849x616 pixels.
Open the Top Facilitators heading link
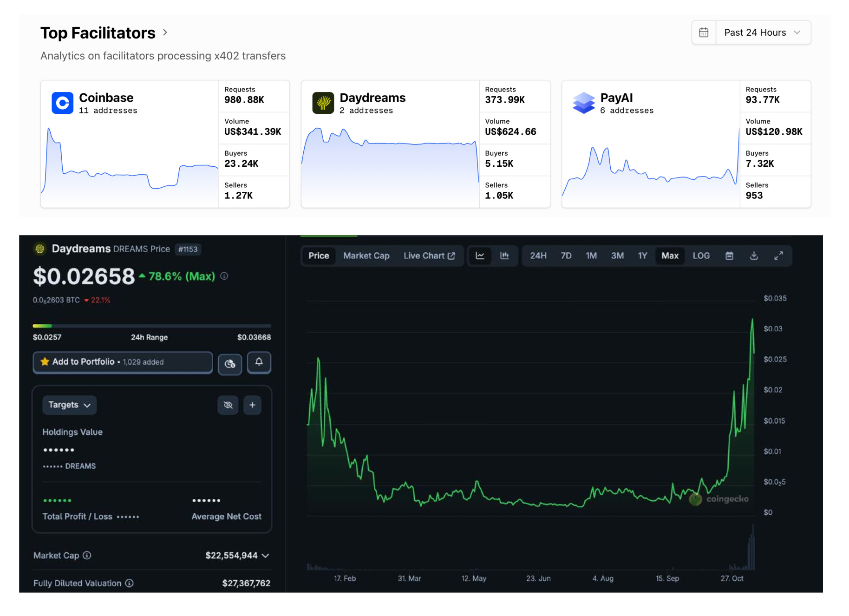(98, 33)
